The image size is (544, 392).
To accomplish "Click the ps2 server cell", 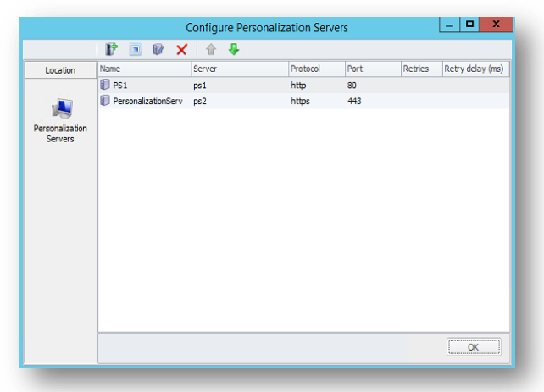I will (x=200, y=102).
